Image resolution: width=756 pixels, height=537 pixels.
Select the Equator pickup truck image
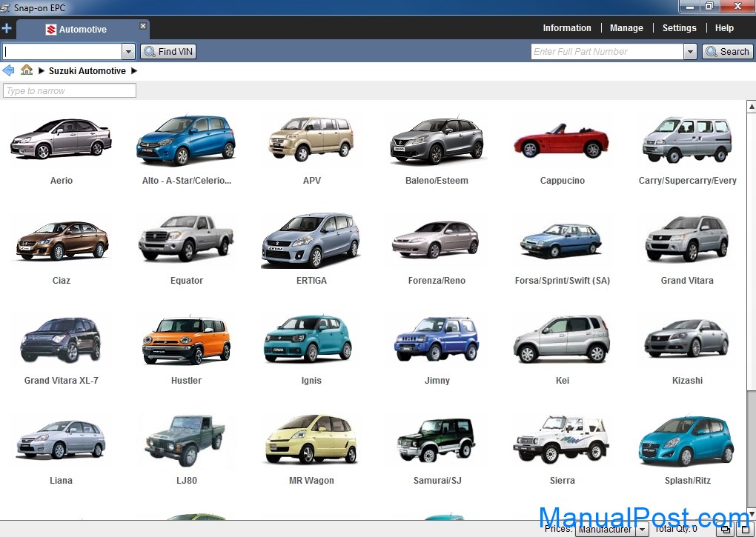(x=186, y=239)
